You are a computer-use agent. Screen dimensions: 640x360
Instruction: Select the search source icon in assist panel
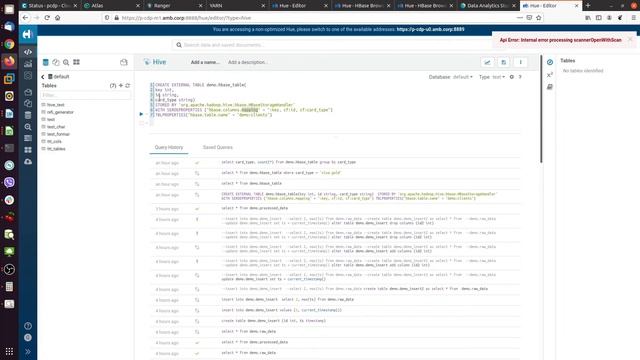tap(66, 62)
